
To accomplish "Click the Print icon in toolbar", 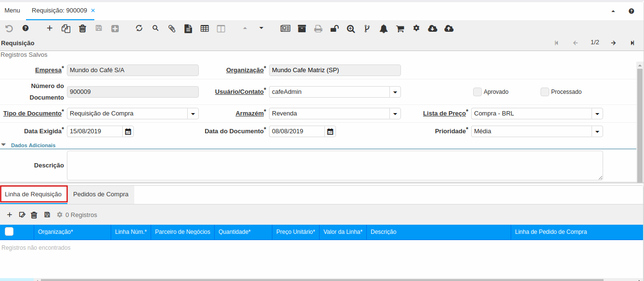I will [318, 28].
